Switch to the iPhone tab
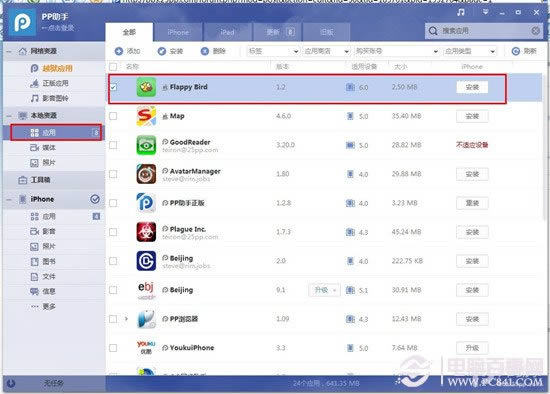 (178, 32)
